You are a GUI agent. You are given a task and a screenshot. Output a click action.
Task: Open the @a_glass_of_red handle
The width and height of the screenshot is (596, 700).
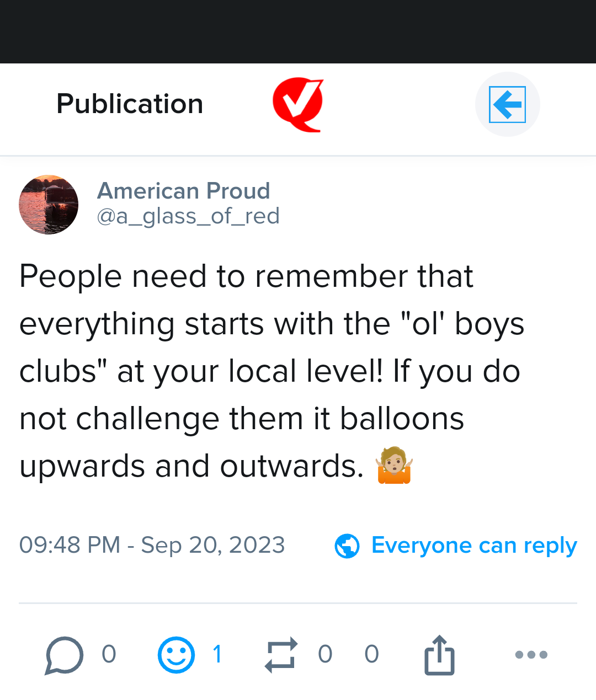tap(188, 216)
